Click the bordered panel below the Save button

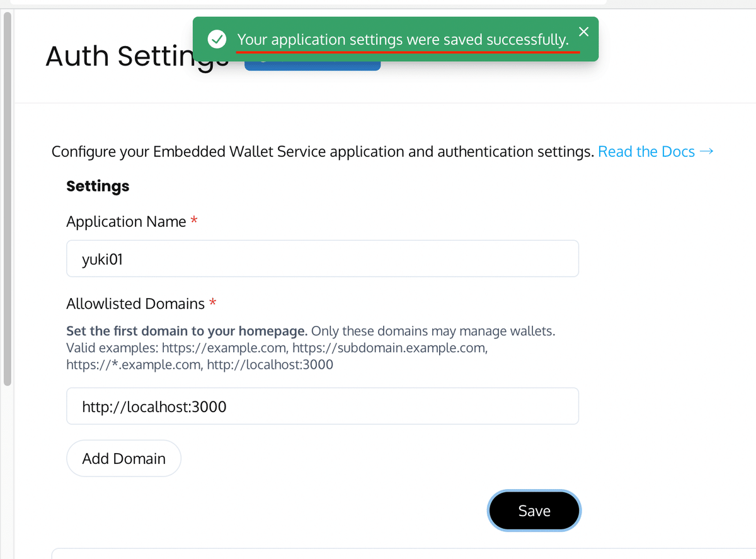point(403,553)
